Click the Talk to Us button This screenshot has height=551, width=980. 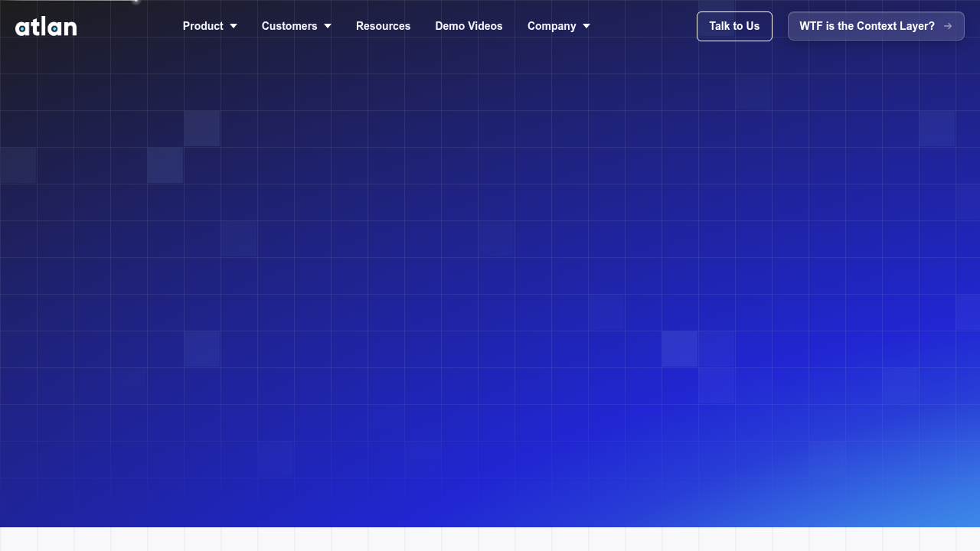coord(734,26)
